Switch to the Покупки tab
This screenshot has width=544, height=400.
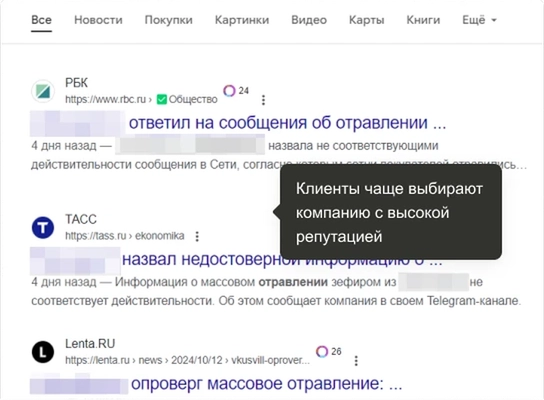pyautogui.click(x=169, y=20)
